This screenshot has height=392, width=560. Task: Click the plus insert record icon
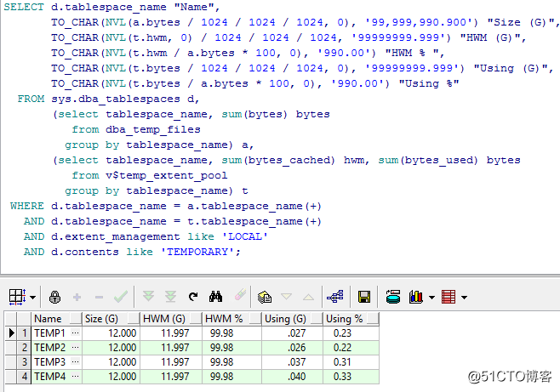tap(77, 297)
